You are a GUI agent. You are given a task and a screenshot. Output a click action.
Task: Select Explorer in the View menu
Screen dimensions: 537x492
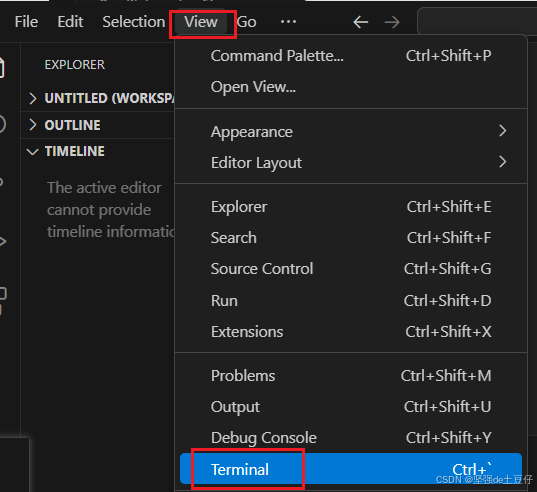click(x=351, y=207)
